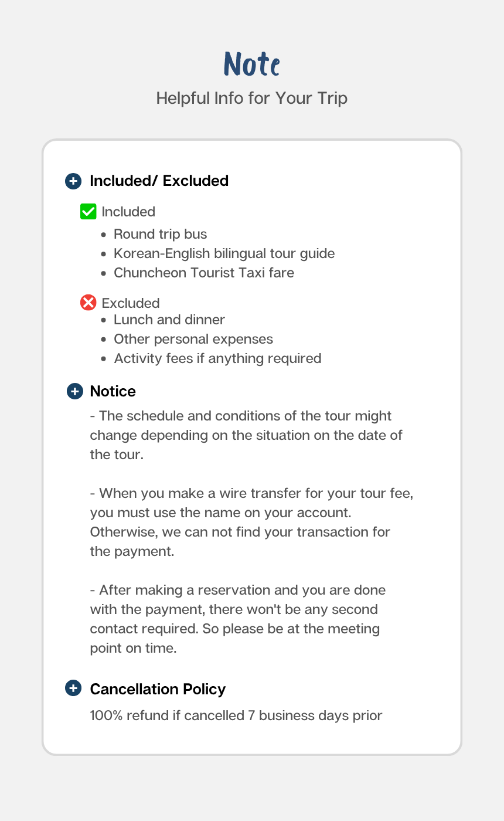This screenshot has width=504, height=821.
Task: Open the Cancellation Policy heading
Action: point(158,689)
